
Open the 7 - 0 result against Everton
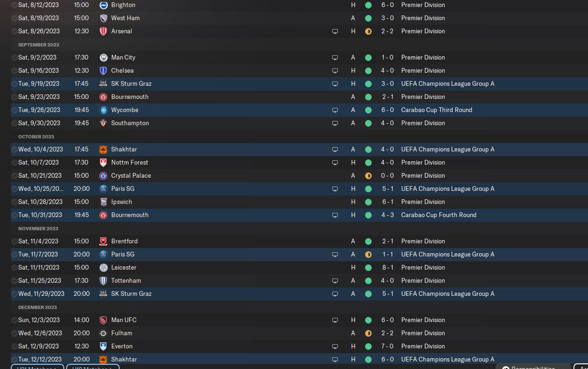tap(387, 346)
